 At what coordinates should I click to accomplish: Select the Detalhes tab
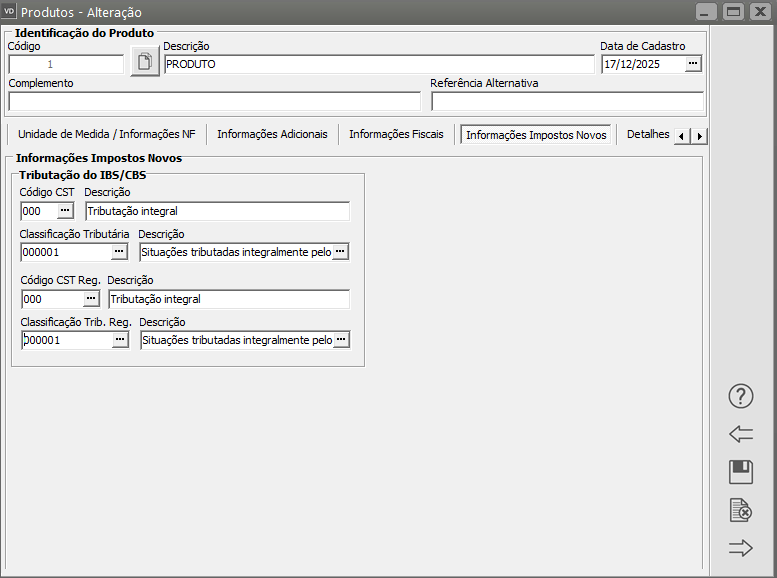point(647,134)
